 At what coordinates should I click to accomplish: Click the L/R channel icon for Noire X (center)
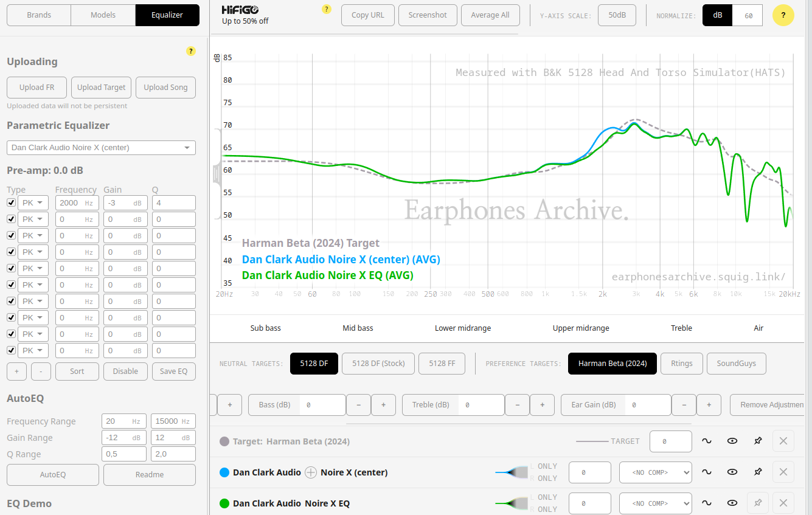tap(512, 472)
